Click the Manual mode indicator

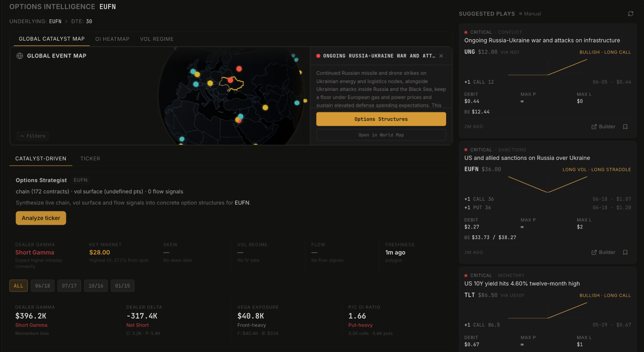pos(530,14)
